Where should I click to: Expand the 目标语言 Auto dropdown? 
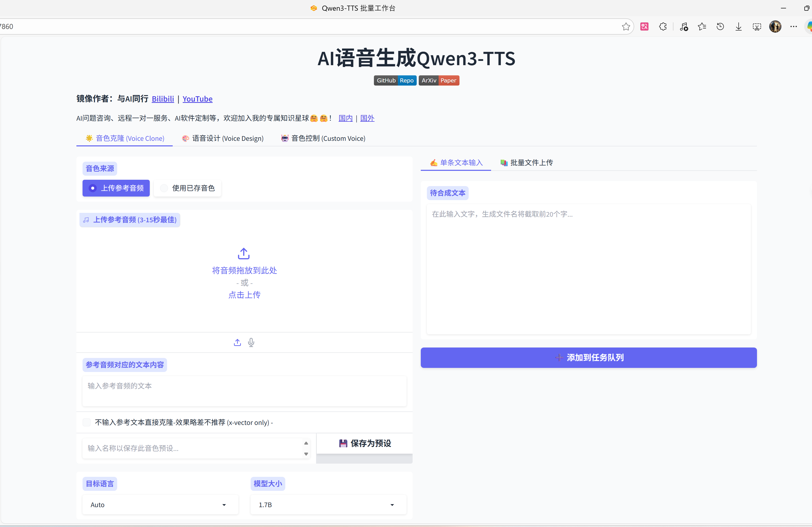160,505
